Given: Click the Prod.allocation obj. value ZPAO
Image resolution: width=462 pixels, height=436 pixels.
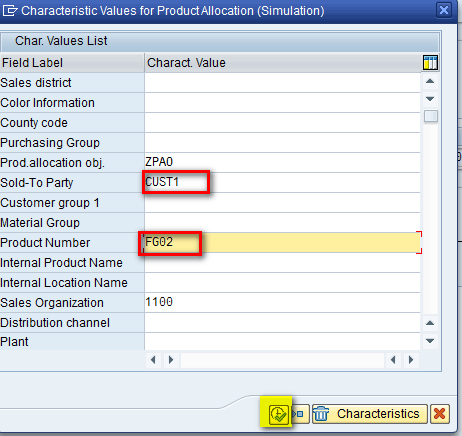Looking at the screenshot, I should click(x=159, y=162).
